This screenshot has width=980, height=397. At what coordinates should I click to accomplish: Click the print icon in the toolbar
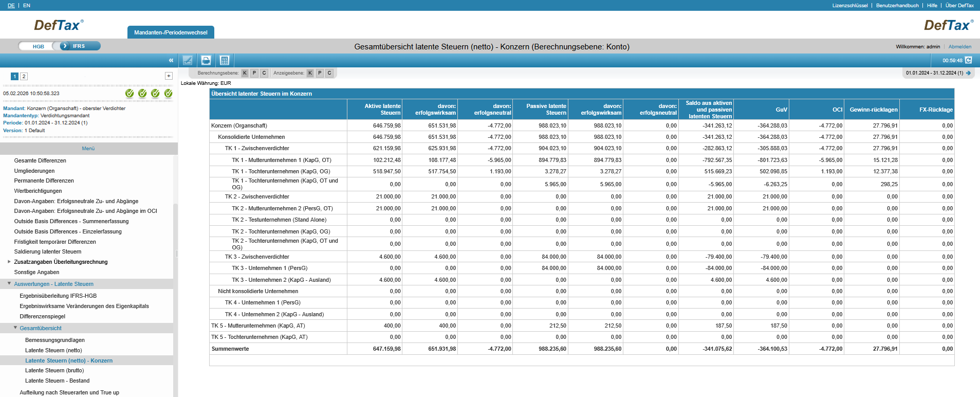(x=206, y=60)
